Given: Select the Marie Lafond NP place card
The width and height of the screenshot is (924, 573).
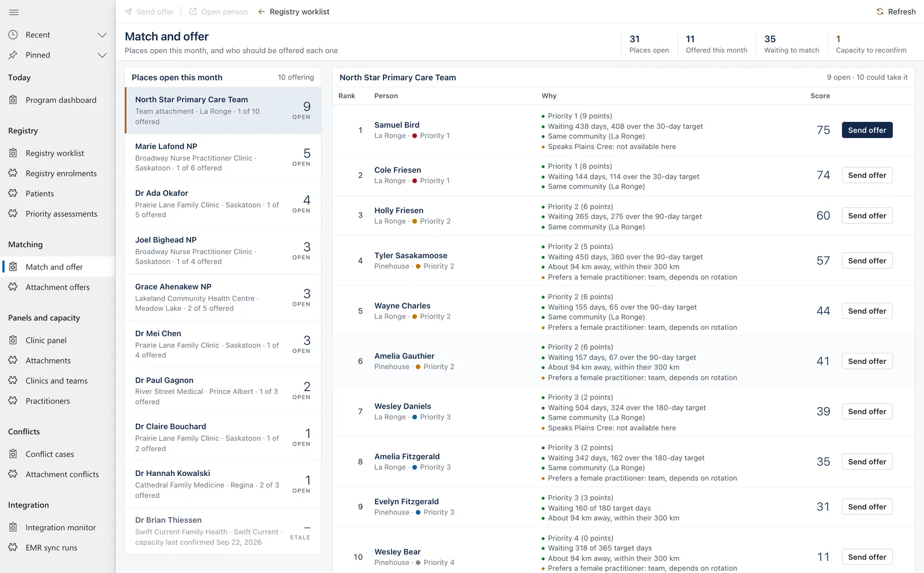Looking at the screenshot, I should [223, 157].
